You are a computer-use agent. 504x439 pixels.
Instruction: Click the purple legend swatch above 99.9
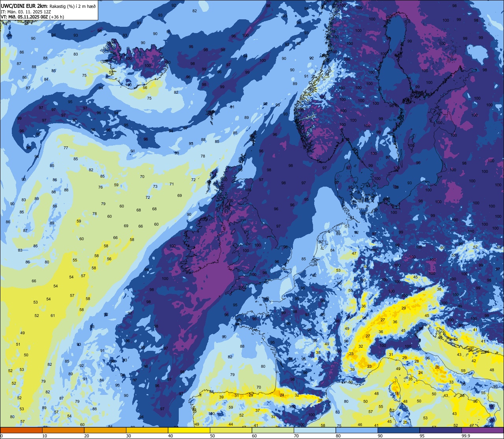click(x=482, y=430)
